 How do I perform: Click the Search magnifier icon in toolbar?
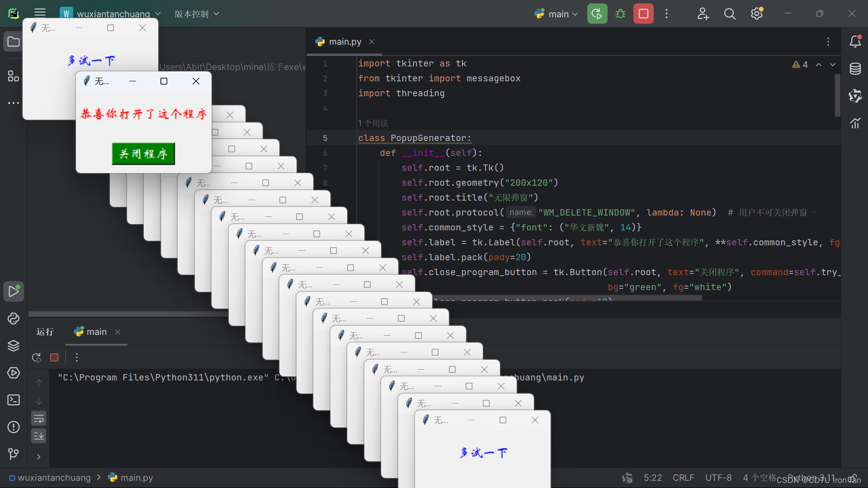[729, 13]
